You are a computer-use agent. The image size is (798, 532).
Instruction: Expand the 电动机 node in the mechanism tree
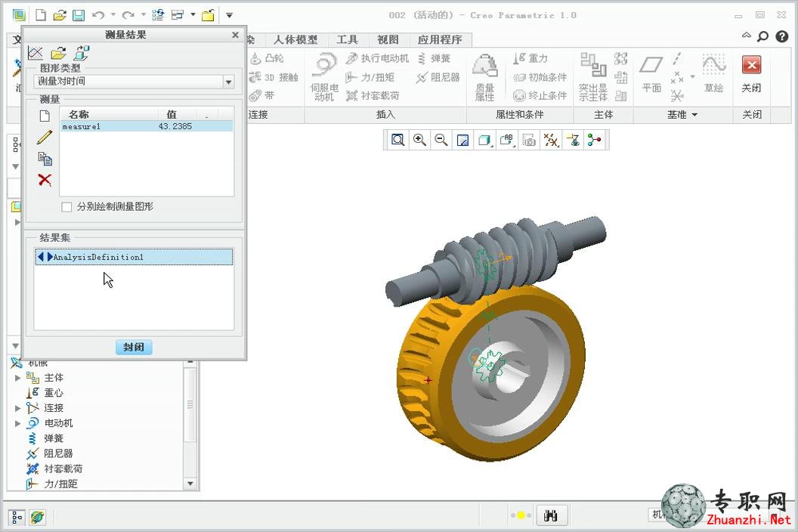pos(18,424)
